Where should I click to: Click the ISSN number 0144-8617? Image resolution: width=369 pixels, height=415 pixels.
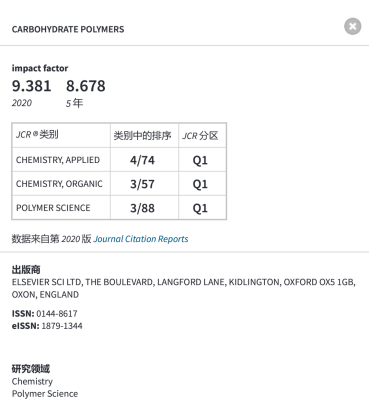point(57,314)
